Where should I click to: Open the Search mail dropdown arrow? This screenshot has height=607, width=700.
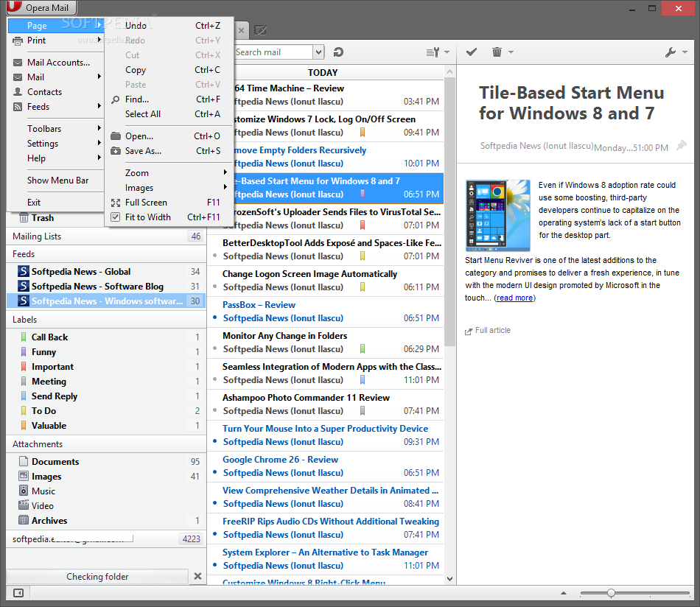click(318, 52)
